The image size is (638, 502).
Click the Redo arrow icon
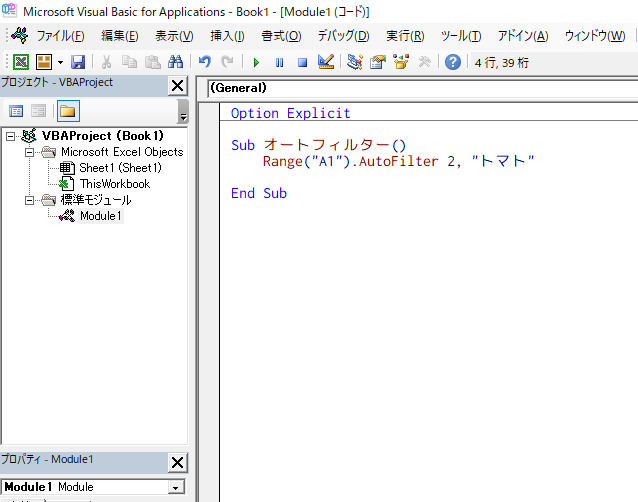tap(227, 62)
